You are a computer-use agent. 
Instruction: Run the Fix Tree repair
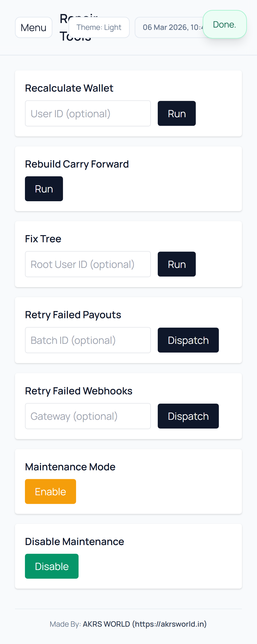(176, 264)
